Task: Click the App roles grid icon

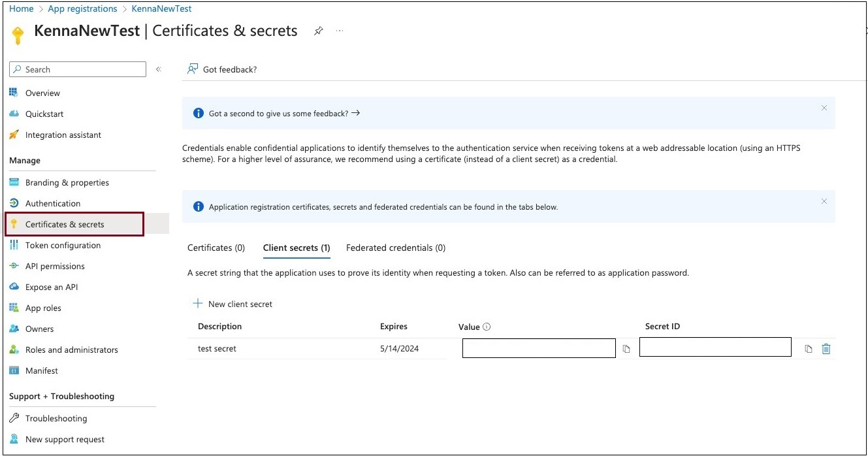Action: pyautogui.click(x=14, y=308)
